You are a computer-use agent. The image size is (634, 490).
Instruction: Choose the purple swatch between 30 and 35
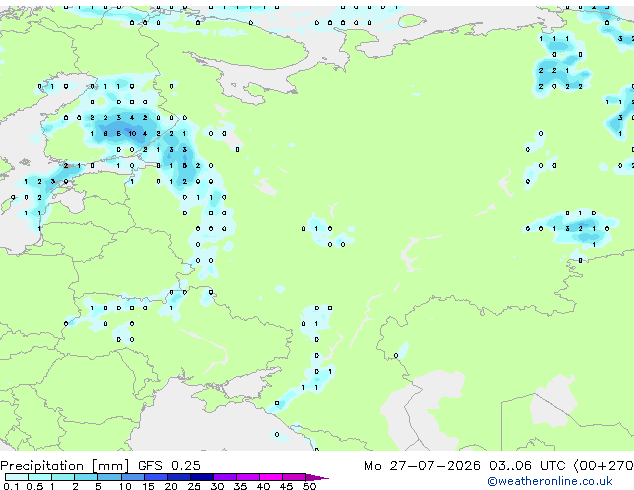225,477
